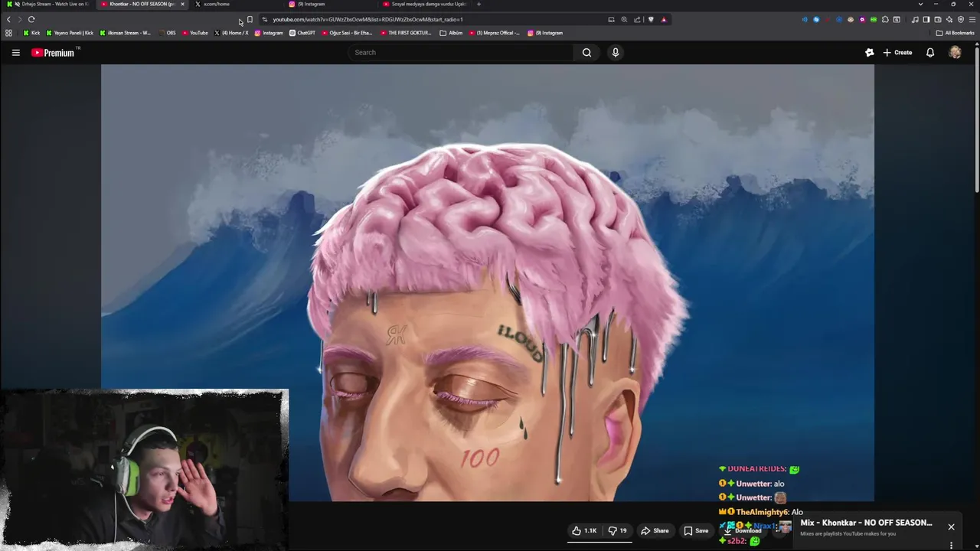The image size is (980, 551).
Task: Bookmark this page via the address bar icon
Action: [250, 19]
